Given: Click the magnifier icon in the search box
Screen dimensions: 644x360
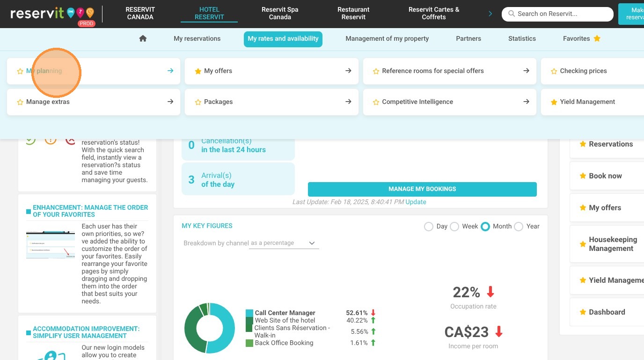Looking at the screenshot, I should pyautogui.click(x=512, y=14).
